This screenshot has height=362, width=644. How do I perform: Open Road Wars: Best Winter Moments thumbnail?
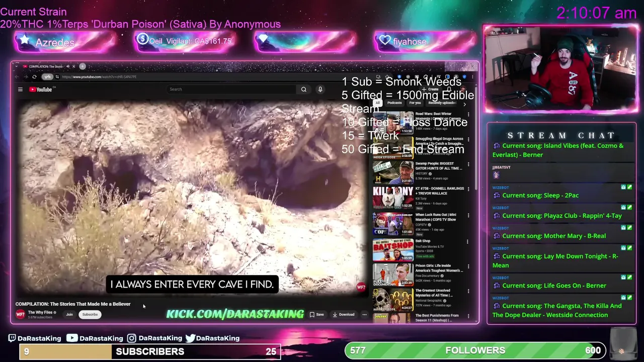pyautogui.click(x=393, y=123)
